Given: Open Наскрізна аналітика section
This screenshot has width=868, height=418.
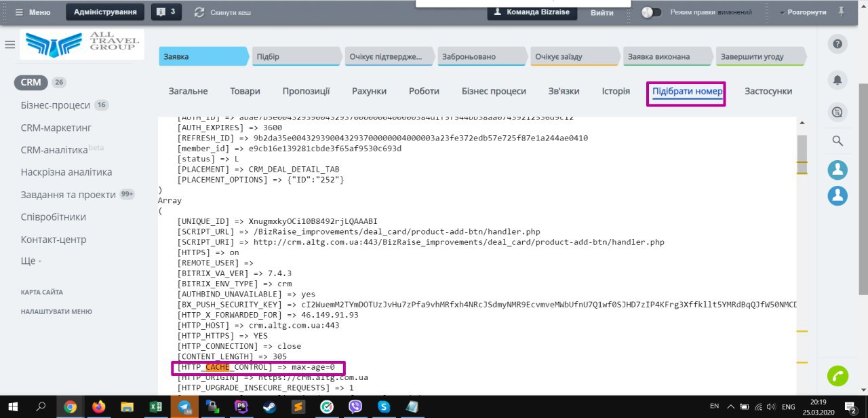Looking at the screenshot, I should [x=66, y=172].
